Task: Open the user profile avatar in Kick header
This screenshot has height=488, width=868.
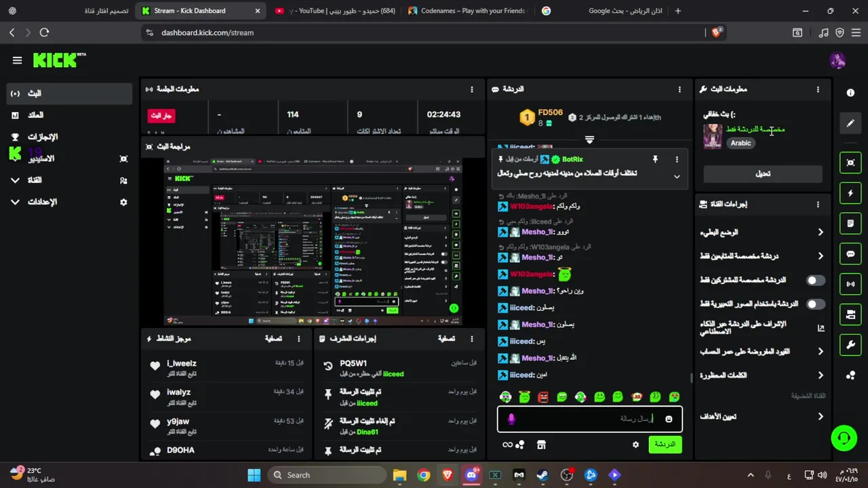Action: click(837, 60)
